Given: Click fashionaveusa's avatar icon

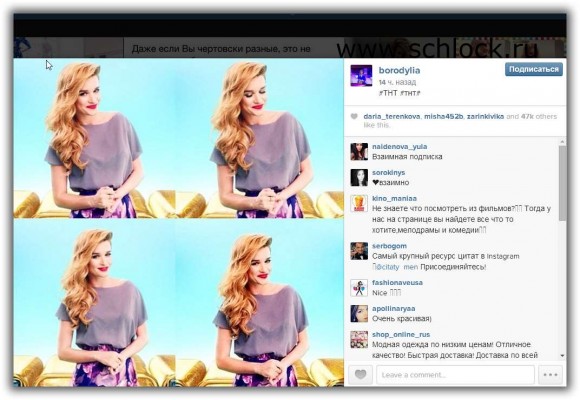Looking at the screenshot, I should pyautogui.click(x=359, y=288).
